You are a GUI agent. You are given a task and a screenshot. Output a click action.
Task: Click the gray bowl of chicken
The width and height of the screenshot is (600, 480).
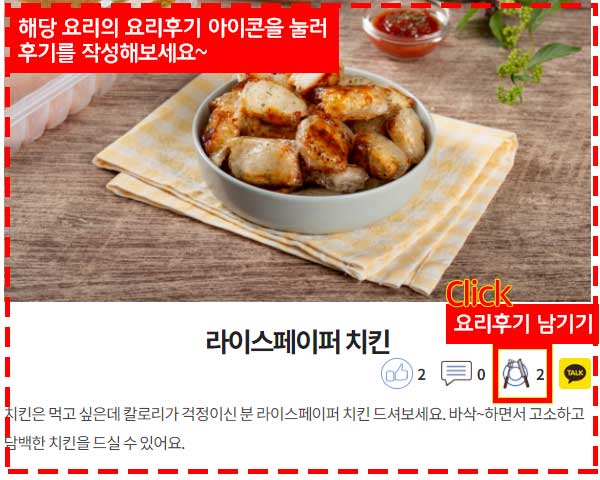(x=314, y=151)
